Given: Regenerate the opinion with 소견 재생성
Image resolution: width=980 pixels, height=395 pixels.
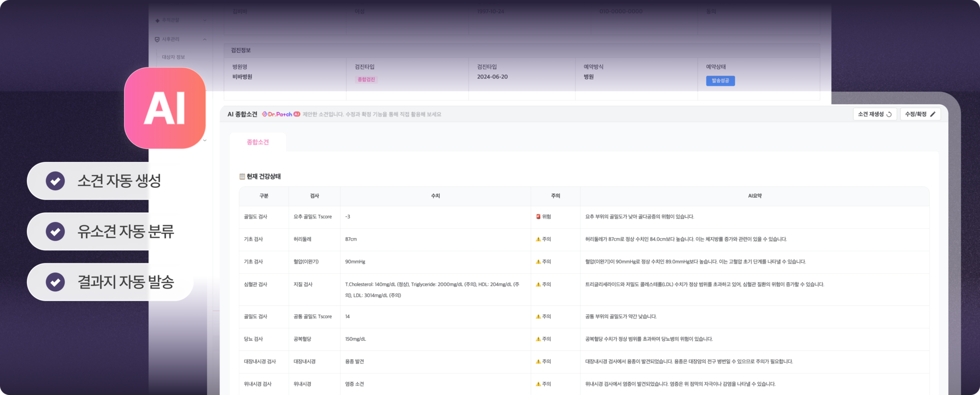Looking at the screenshot, I should click(875, 114).
